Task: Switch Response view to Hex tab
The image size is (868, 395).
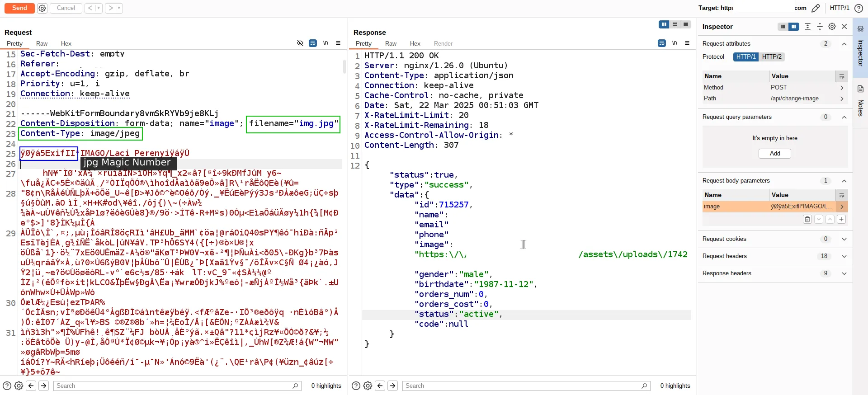Action: point(415,44)
